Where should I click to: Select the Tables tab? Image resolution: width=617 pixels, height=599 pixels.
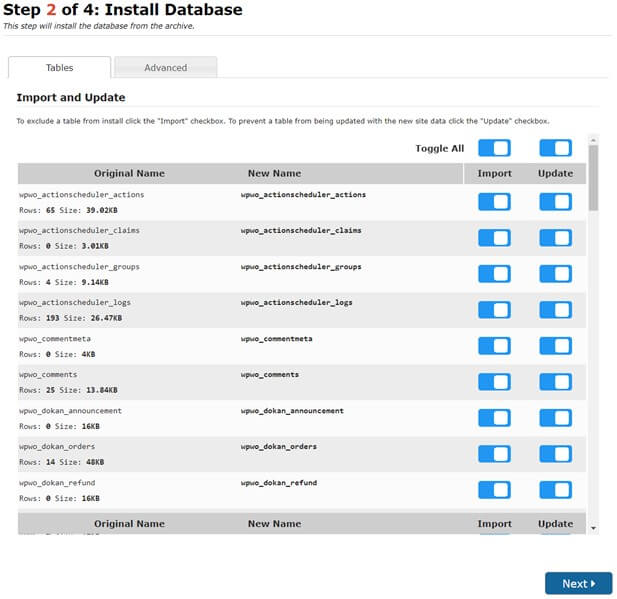(59, 68)
